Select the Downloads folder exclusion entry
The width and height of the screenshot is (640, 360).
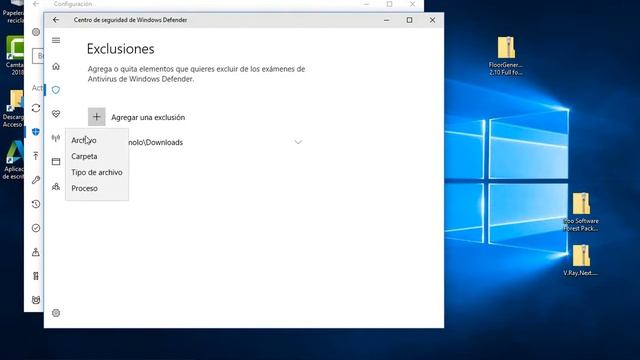tap(196, 142)
